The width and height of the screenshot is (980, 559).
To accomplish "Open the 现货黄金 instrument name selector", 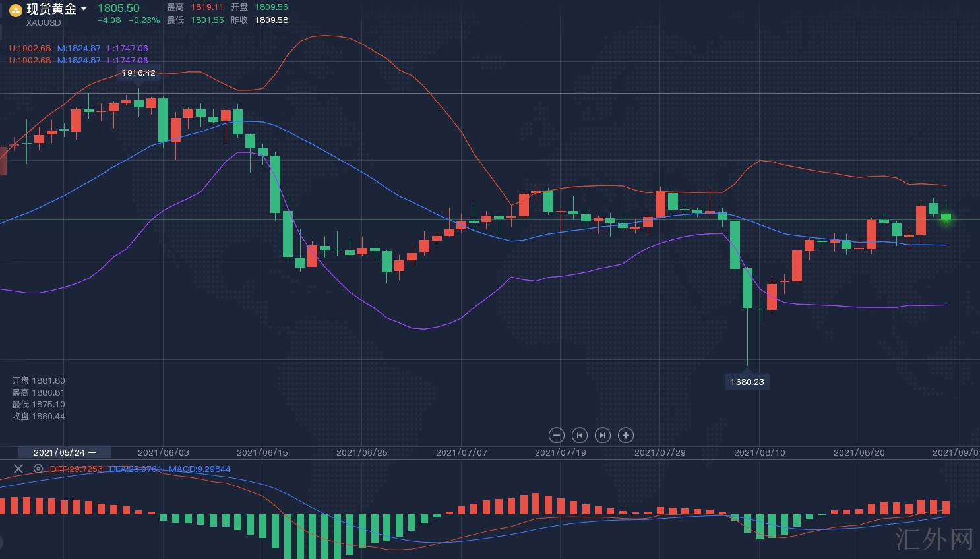I will (51, 9).
